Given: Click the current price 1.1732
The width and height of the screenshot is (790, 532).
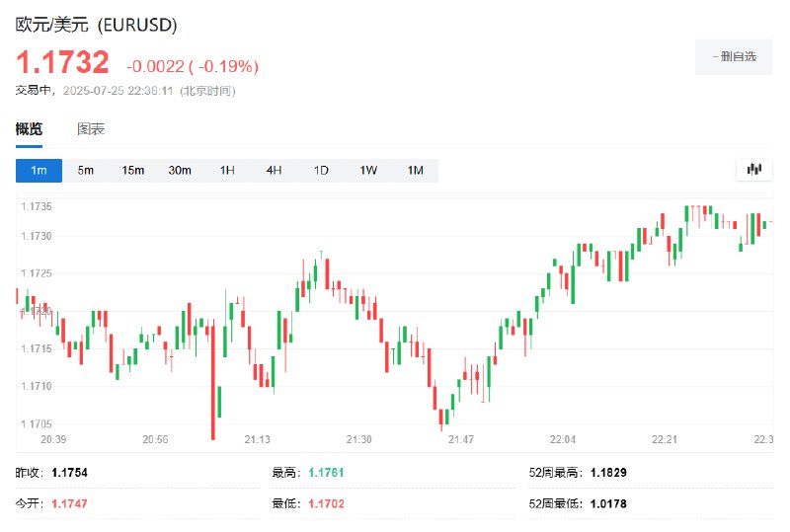Looking at the screenshot, I should pos(62,62).
